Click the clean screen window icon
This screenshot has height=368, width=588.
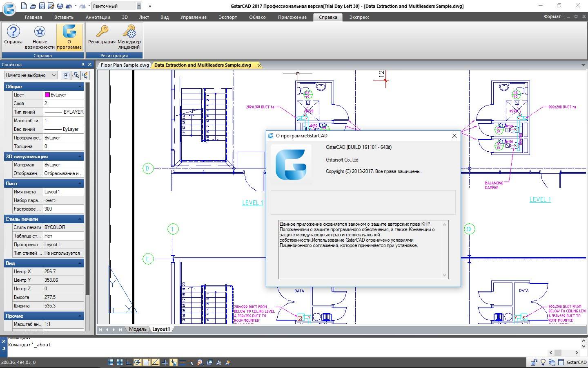click(561, 362)
